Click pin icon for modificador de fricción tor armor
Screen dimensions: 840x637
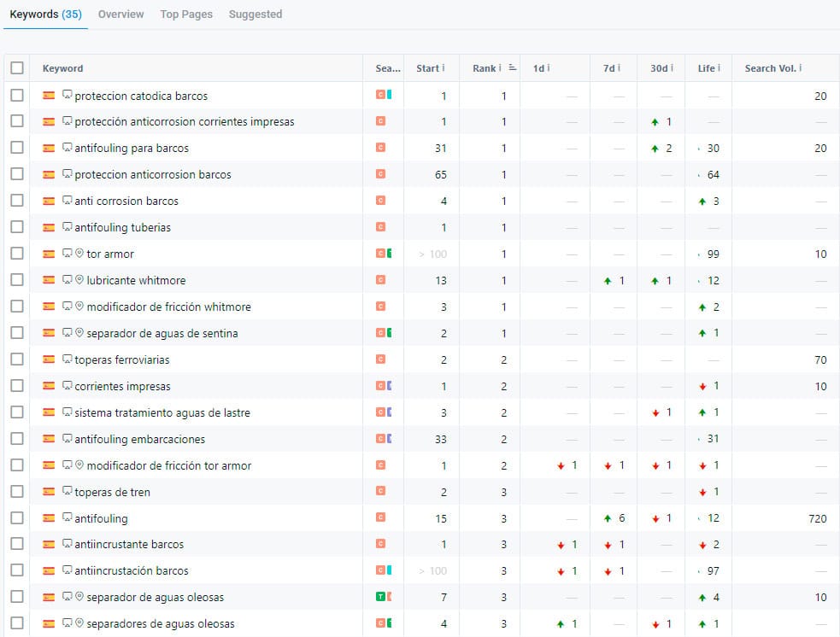[79, 465]
